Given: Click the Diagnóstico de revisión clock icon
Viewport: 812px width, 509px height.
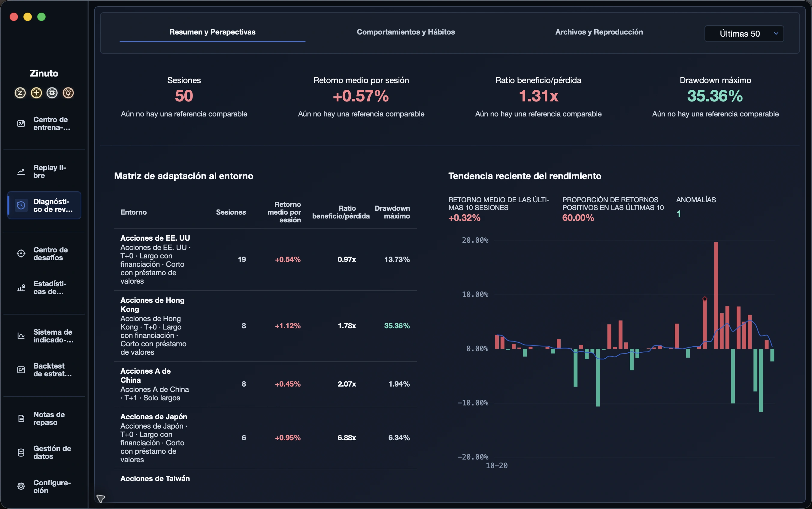Looking at the screenshot, I should click(x=21, y=205).
